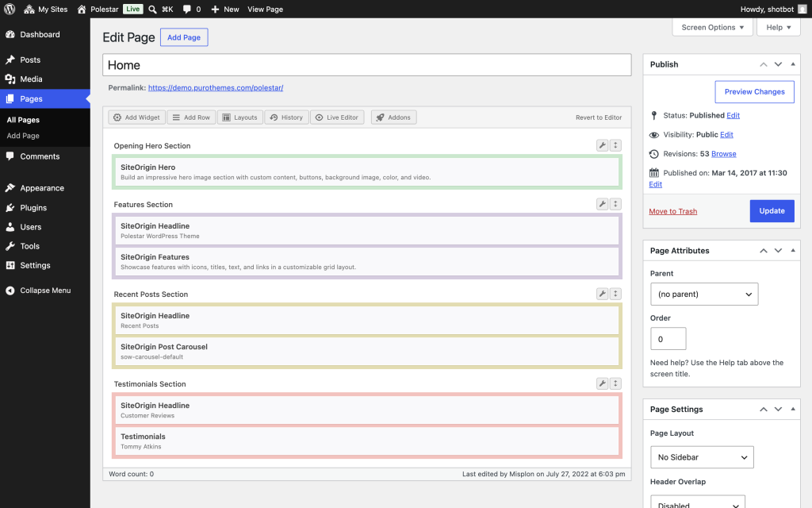Open Appearance in sidebar
Image resolution: width=812 pixels, height=508 pixels.
click(x=45, y=187)
